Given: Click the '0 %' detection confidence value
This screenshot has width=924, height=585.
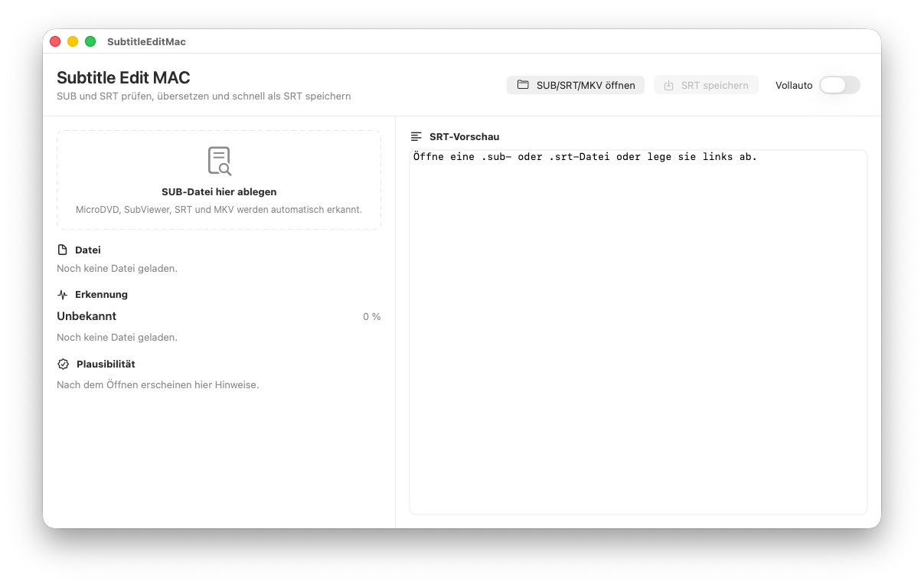Looking at the screenshot, I should [x=372, y=317].
